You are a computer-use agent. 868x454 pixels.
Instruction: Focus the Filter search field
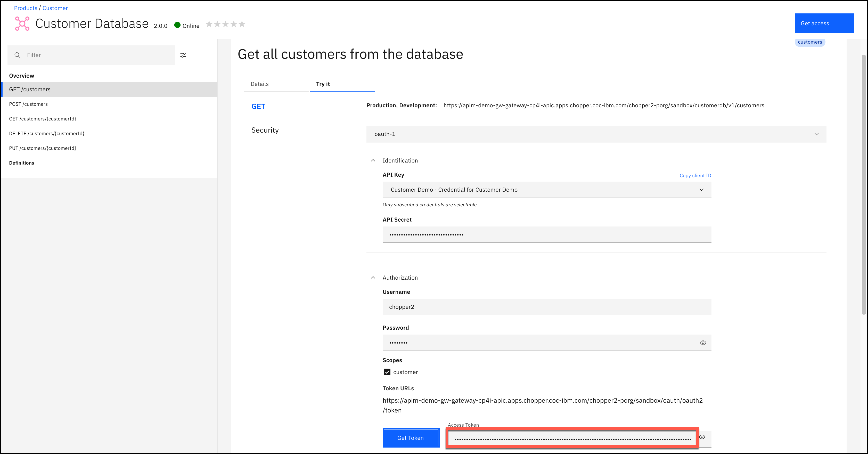(91, 55)
